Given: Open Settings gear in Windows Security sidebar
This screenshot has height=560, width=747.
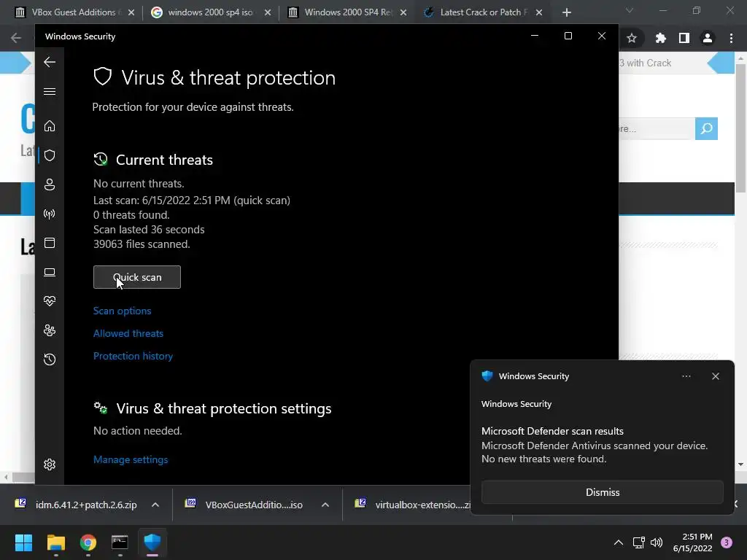Looking at the screenshot, I should coord(50,464).
